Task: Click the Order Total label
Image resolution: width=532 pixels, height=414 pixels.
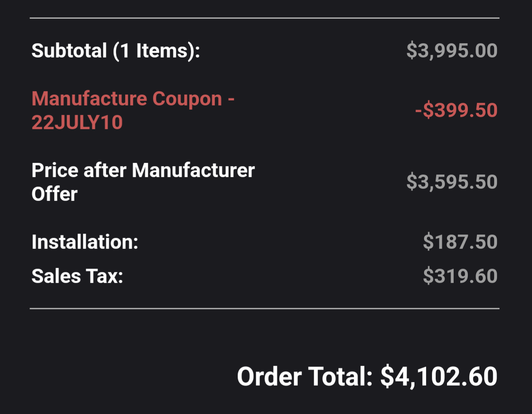Action: click(304, 376)
